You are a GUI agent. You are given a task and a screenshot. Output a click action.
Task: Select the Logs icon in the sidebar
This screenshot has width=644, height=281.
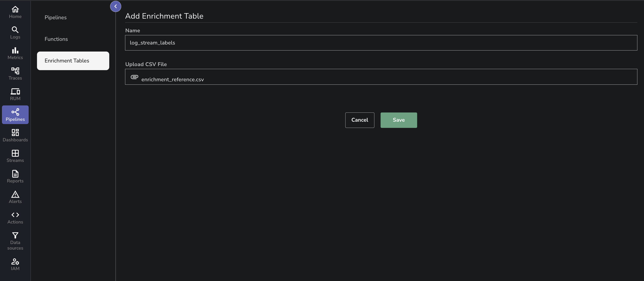coord(15,33)
